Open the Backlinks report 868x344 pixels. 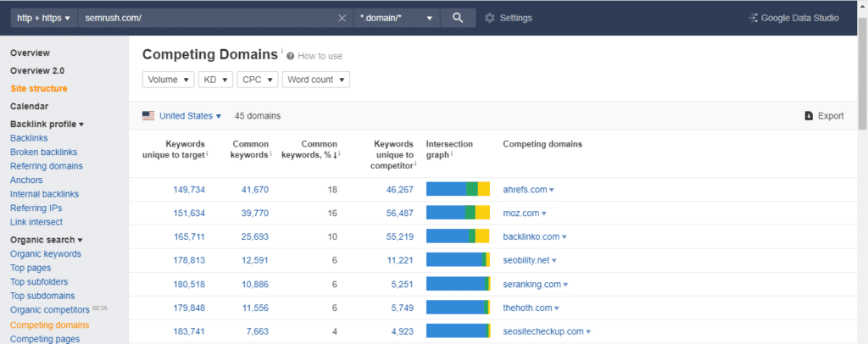pos(29,138)
